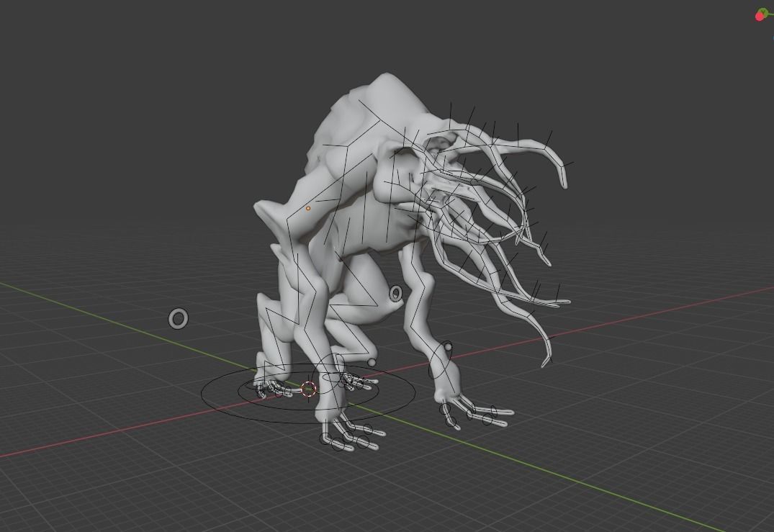Select the ring control attached to the creature's belly
Screen dimensions: 774x532
click(x=396, y=294)
